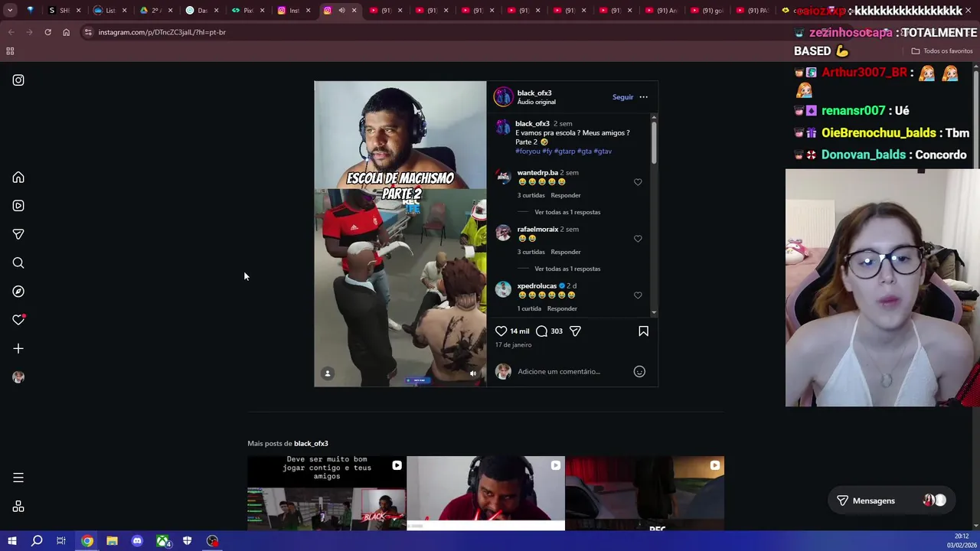Click the comments panel scrollbar thumb
Image resolution: width=980 pixels, height=551 pixels.
point(654,142)
